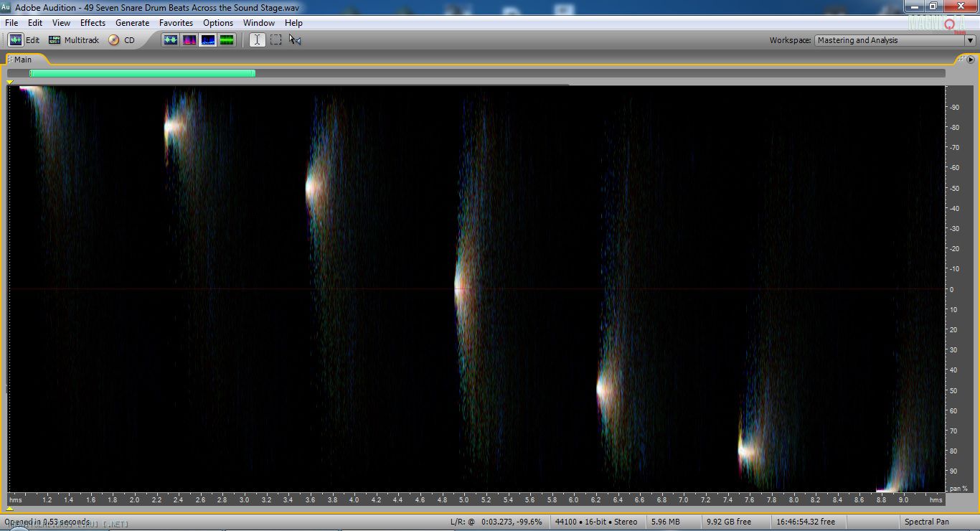The width and height of the screenshot is (980, 531).
Task: Switch to Multitrack view
Action: click(74, 40)
